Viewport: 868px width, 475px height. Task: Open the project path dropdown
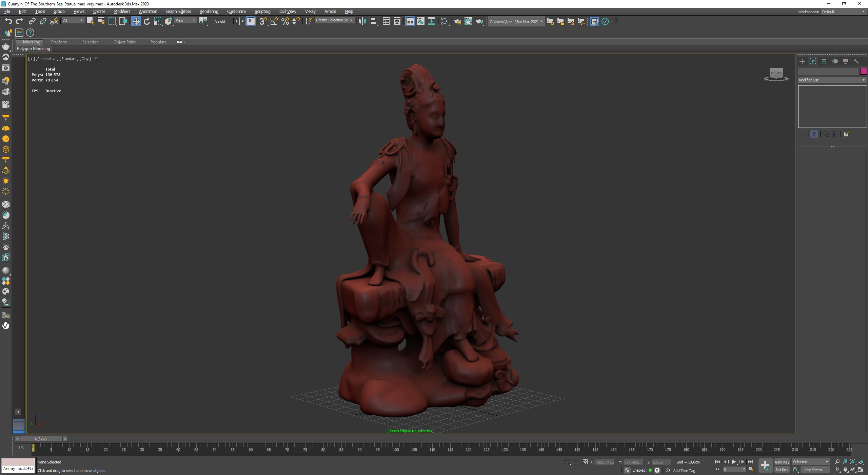516,21
